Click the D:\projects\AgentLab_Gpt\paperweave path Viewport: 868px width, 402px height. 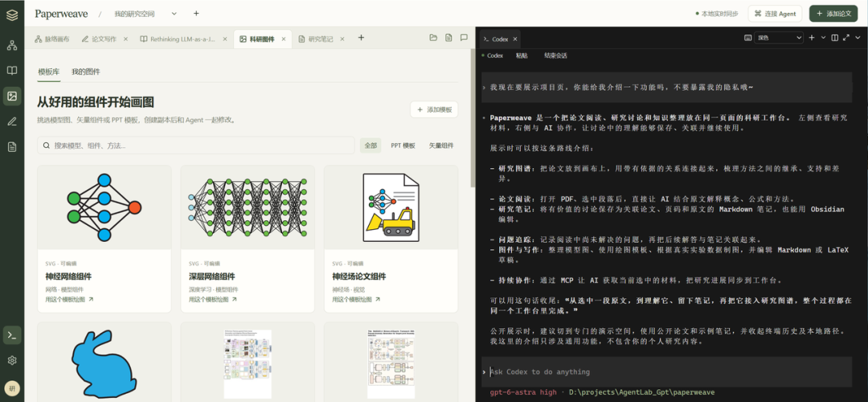pos(641,392)
